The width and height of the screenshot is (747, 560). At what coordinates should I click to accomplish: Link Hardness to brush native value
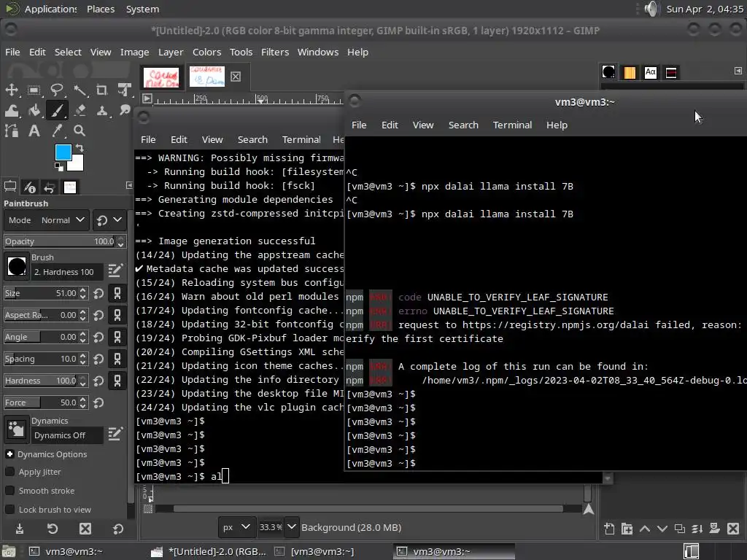(x=117, y=381)
